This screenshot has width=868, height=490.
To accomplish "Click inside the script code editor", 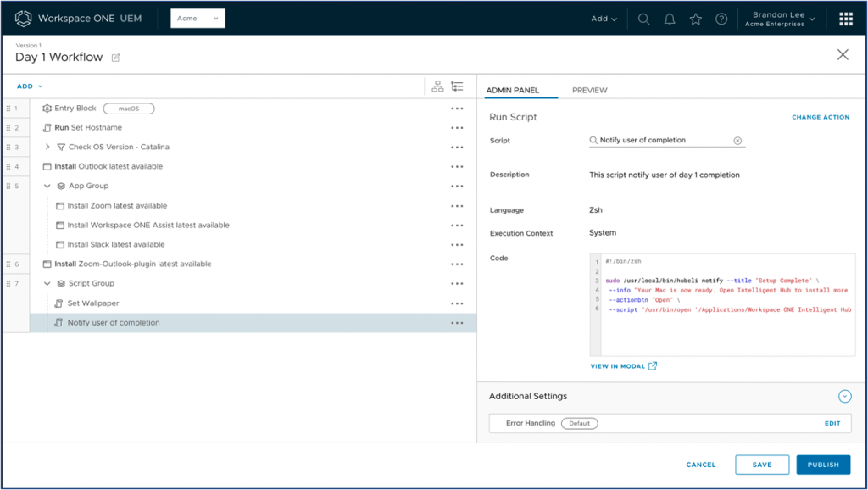I will 722,304.
